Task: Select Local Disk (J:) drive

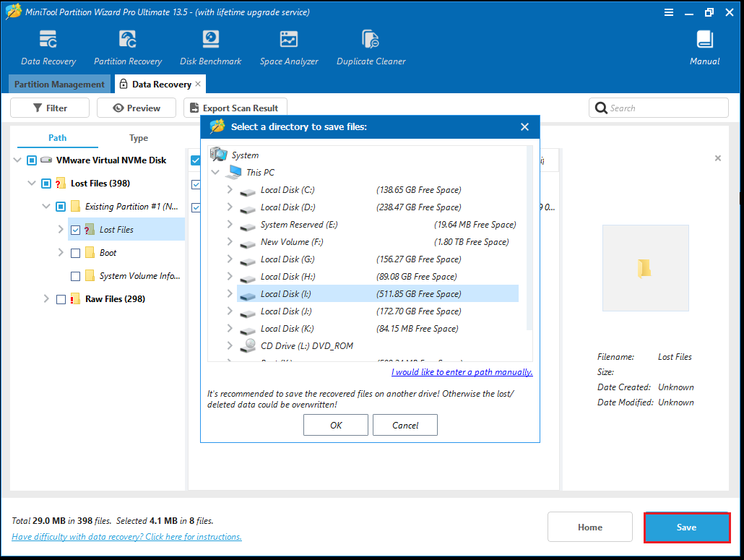Action: 378,311
